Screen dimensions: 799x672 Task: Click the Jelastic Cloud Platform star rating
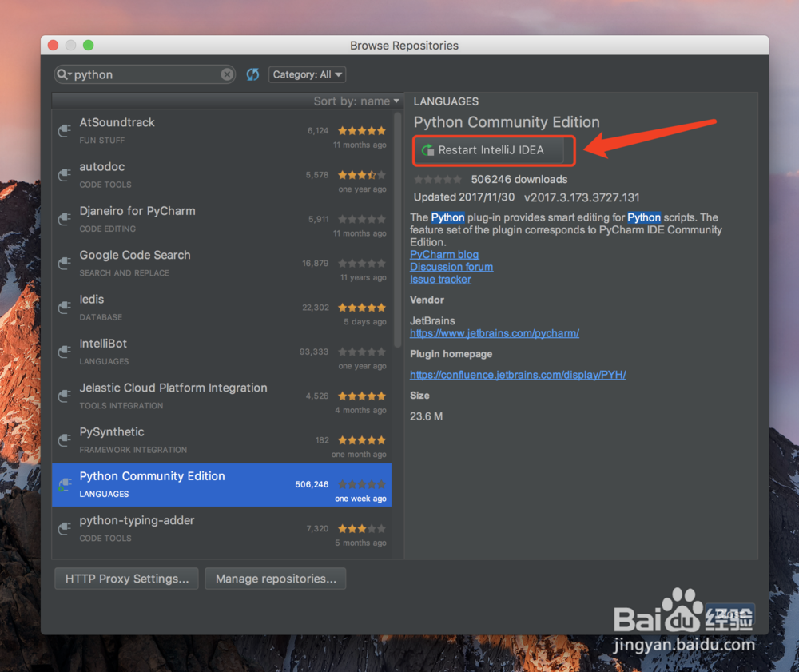[362, 396]
